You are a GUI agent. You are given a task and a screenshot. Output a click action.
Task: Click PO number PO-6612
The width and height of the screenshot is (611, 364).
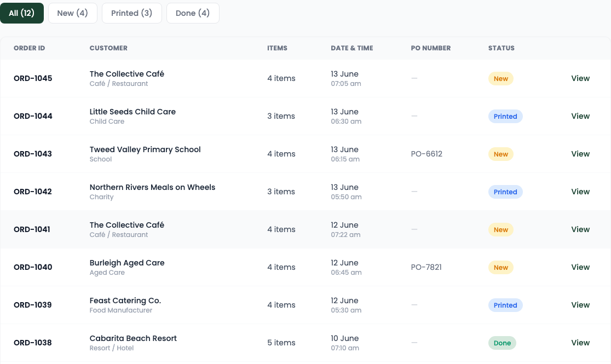point(426,154)
